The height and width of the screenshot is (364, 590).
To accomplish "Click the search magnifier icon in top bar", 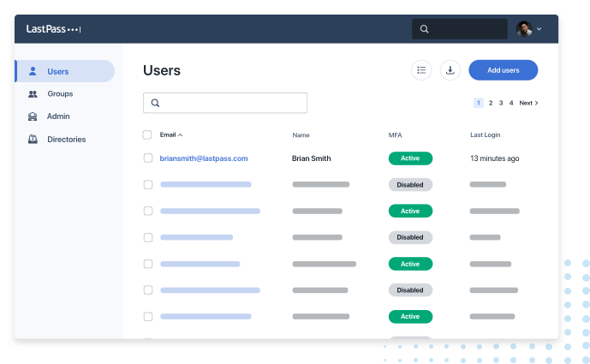I will 424,29.
